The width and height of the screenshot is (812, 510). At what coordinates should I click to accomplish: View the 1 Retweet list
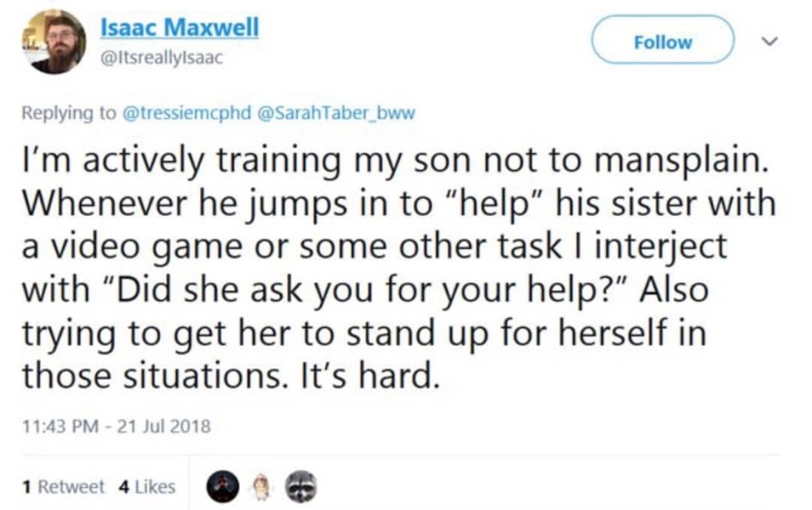click(63, 486)
